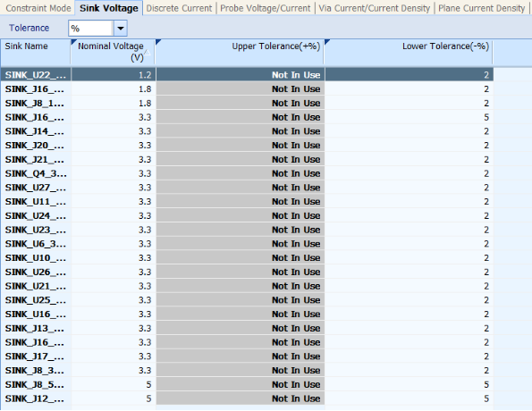Screen dimensions: 532x411
Task: Edit lower tolerance 2 of SINK_J21
Action: tap(410, 159)
